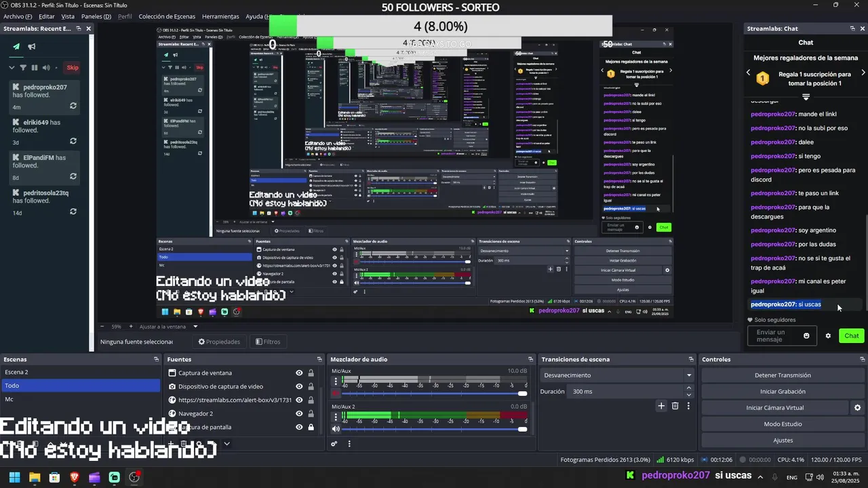Pause the alert queue in Recent Events
Viewport: 868px width, 488px height.
coord(35,67)
